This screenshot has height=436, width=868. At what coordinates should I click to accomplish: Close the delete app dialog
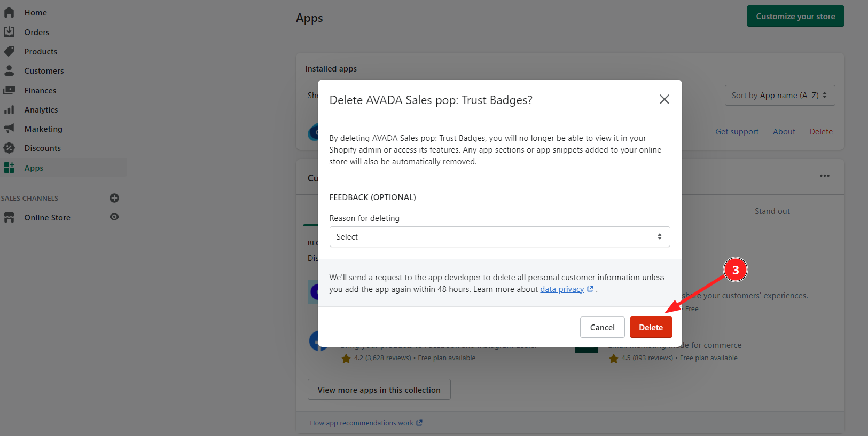click(x=664, y=99)
